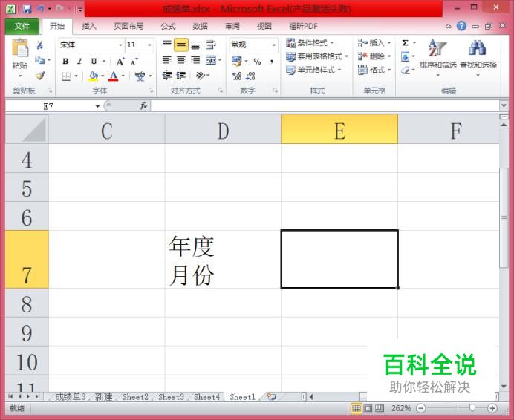Toggle middle vertical alignment
Image resolution: width=514 pixels, height=420 pixels.
point(181,45)
